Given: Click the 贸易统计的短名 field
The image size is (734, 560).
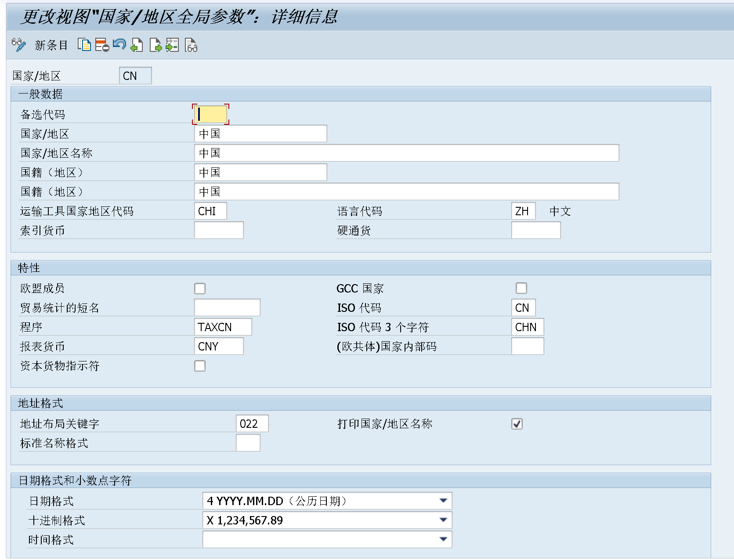Looking at the screenshot, I should (227, 307).
